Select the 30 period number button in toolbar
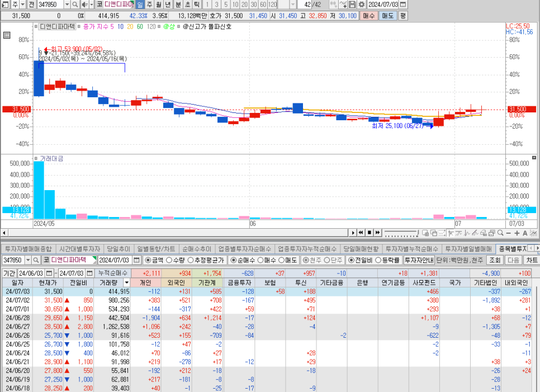The width and height of the screenshot is (540, 392). pyautogui.click(x=254, y=4)
